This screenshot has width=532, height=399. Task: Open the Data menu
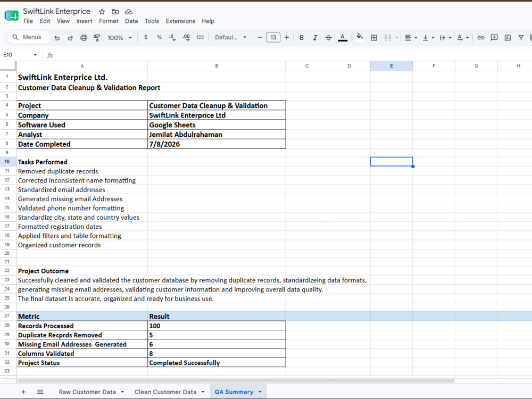pos(131,21)
